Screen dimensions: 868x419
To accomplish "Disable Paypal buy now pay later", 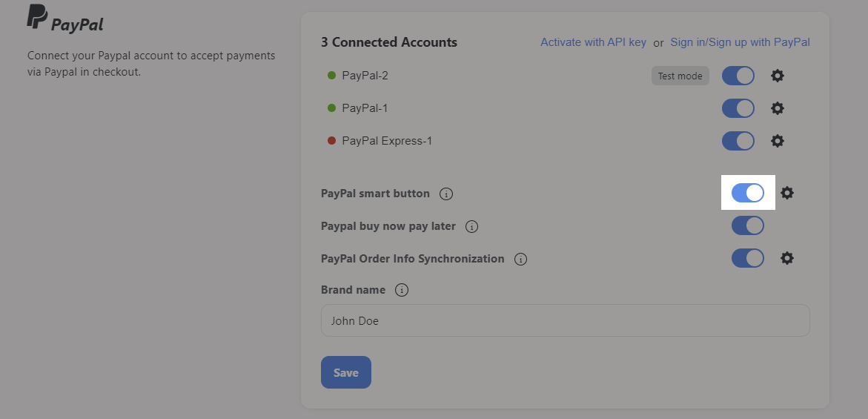I will coord(747,226).
